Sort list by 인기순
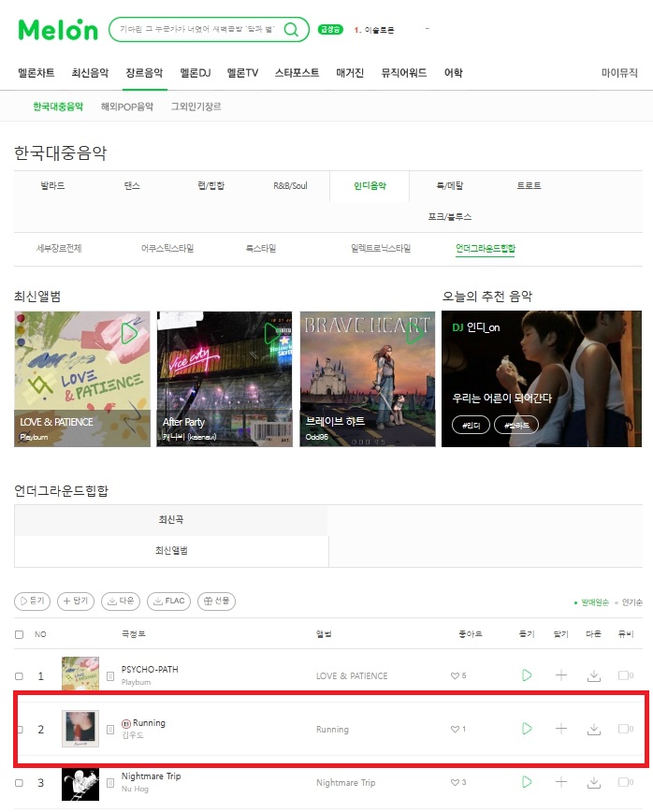The image size is (653, 812). click(x=631, y=602)
